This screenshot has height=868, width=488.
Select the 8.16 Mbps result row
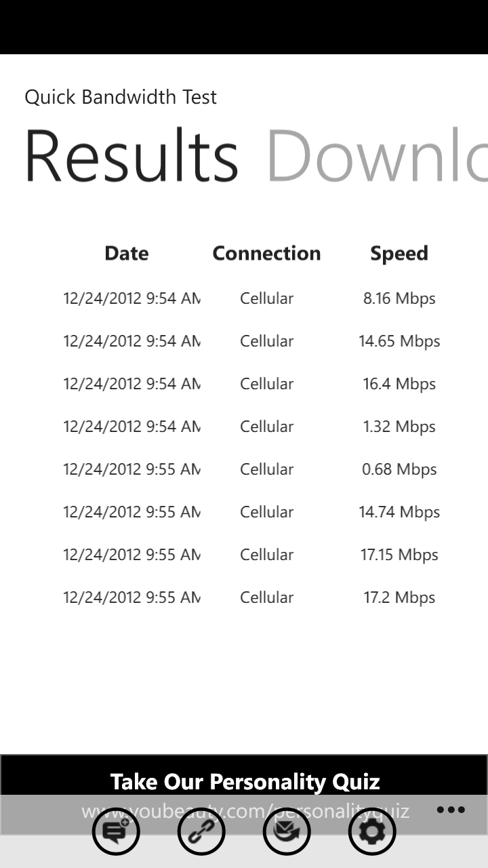tap(399, 298)
